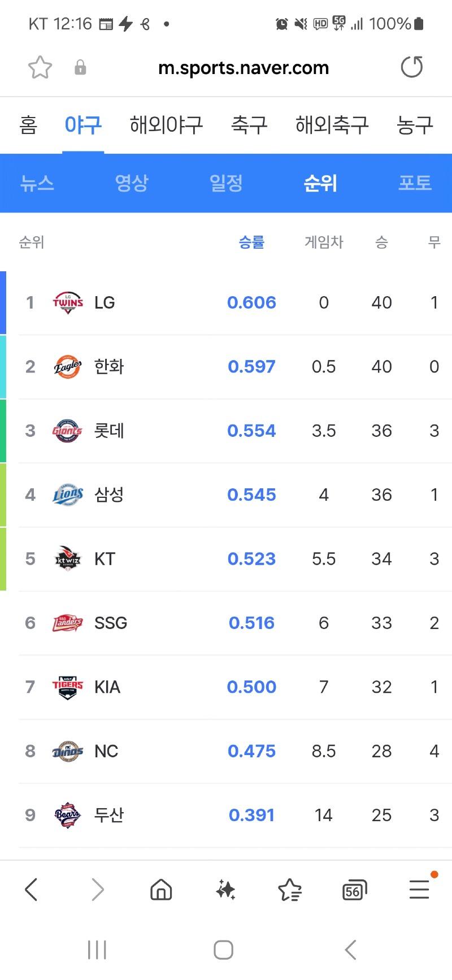Viewport: 452px width, 980px height.
Task: Sort standings by 게임차 column
Action: click(x=324, y=242)
